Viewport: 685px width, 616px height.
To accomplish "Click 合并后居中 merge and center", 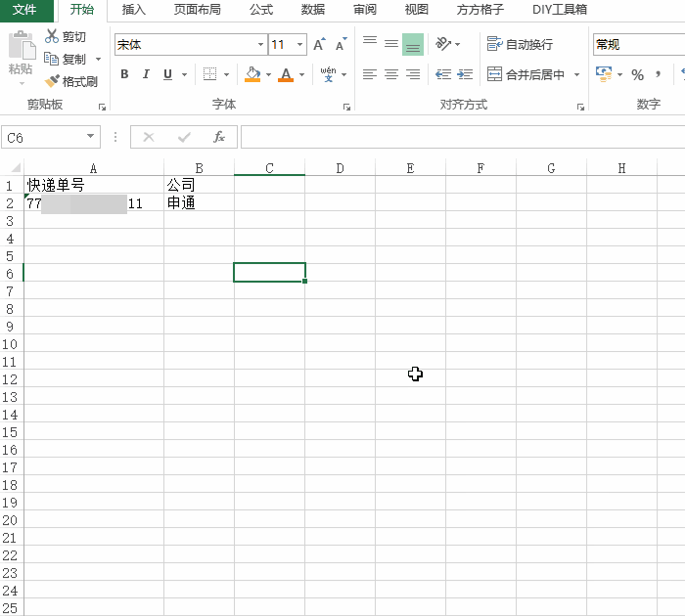I will [526, 74].
